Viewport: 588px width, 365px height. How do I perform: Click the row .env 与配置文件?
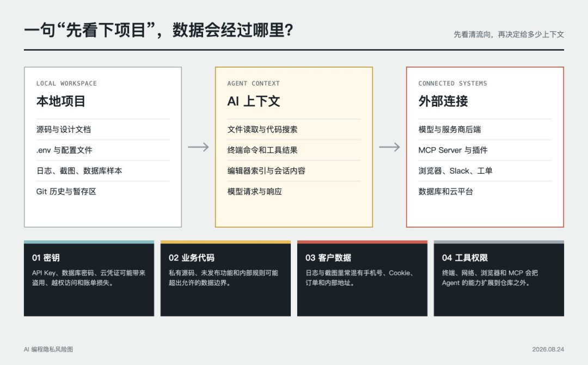pyautogui.click(x=103, y=150)
